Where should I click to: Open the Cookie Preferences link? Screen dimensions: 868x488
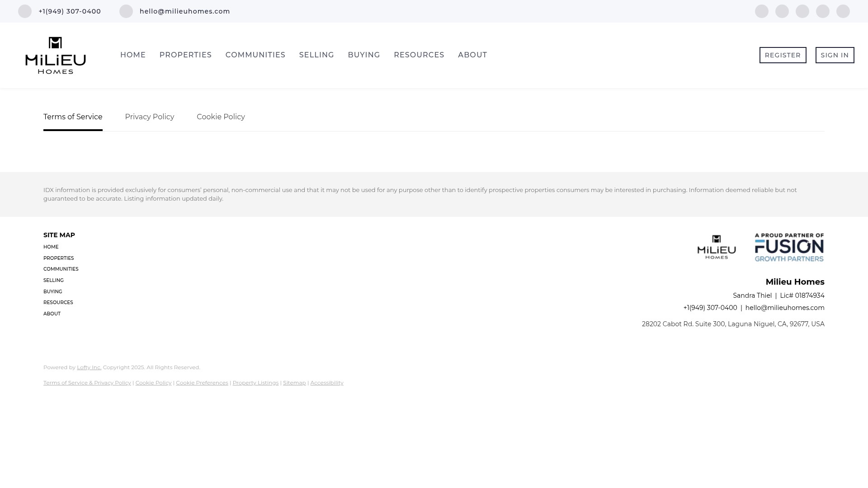click(202, 383)
